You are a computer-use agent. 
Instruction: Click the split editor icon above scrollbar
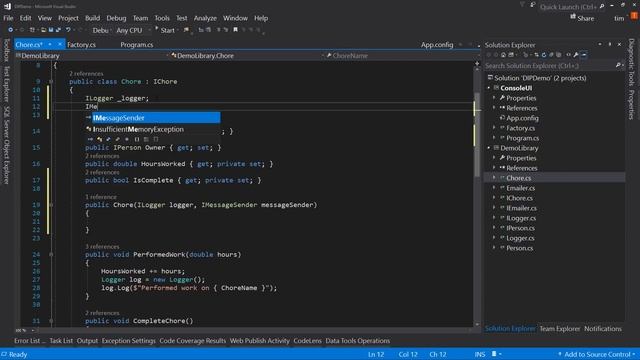tap(477, 64)
